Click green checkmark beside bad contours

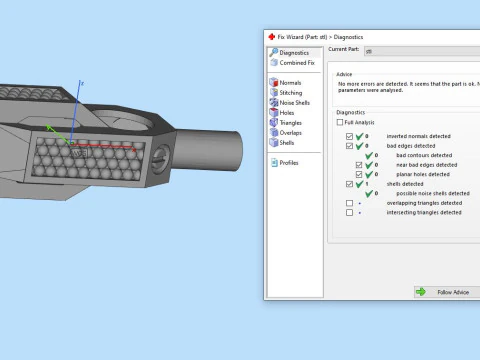(369, 155)
